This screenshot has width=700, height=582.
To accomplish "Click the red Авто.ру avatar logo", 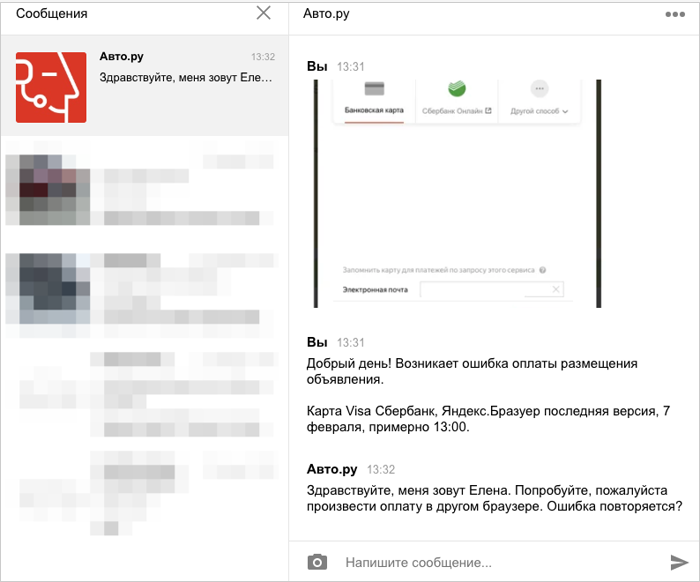I will pyautogui.click(x=51, y=89).
